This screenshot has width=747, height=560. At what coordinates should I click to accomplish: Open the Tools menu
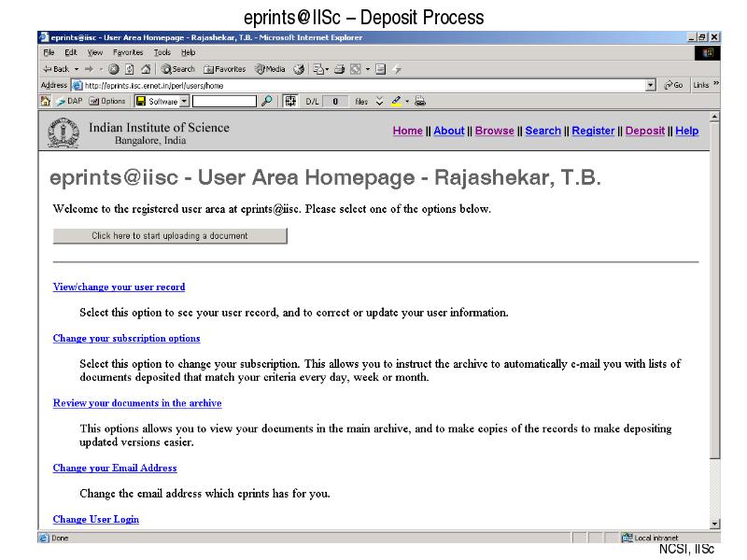click(162, 52)
